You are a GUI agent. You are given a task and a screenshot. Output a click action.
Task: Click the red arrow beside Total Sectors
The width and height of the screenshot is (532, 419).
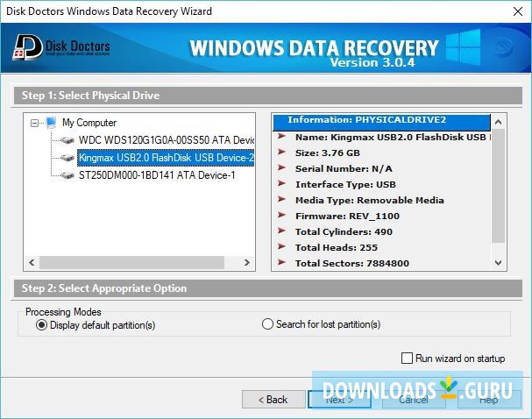pyautogui.click(x=281, y=262)
